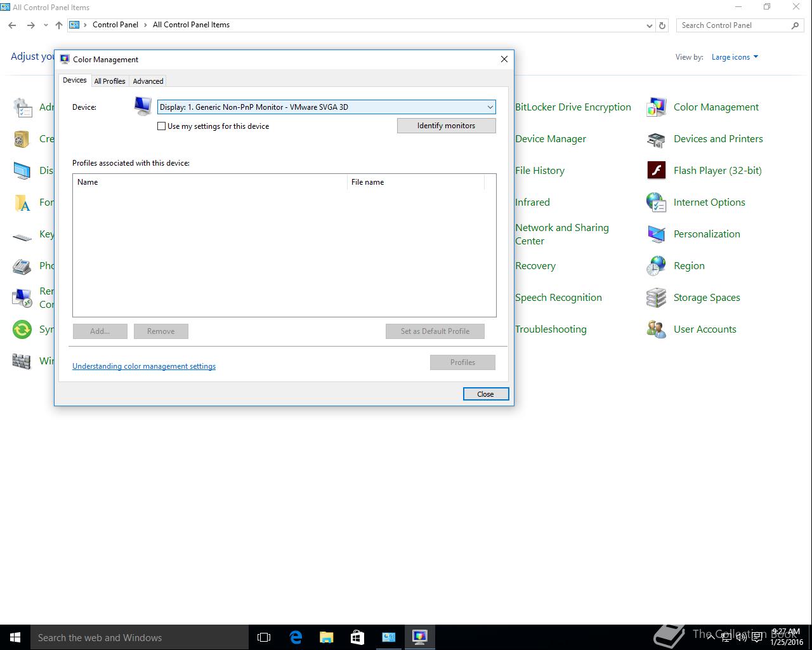Open Understanding color management settings link

pos(144,366)
